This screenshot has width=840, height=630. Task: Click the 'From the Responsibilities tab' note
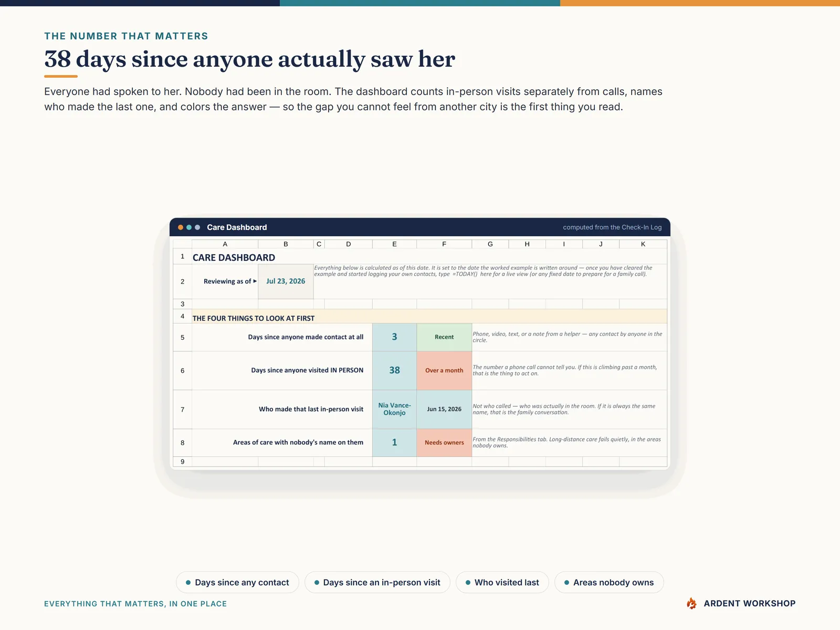click(567, 443)
